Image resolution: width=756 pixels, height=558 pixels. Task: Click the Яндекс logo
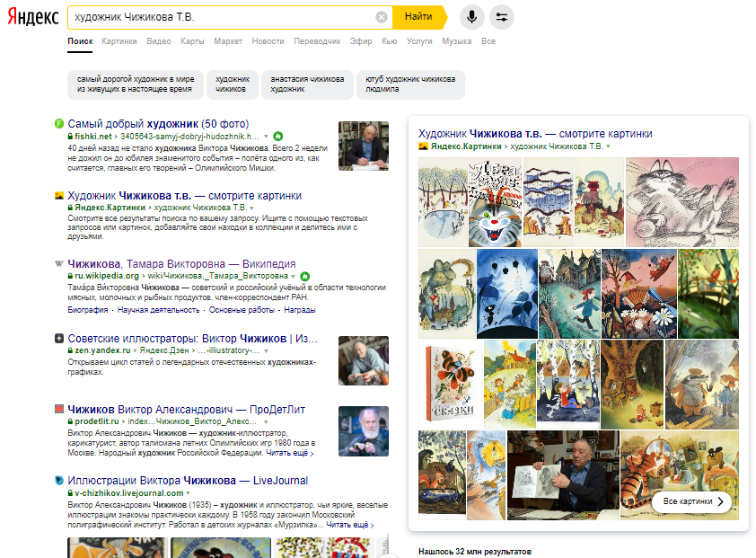[33, 17]
